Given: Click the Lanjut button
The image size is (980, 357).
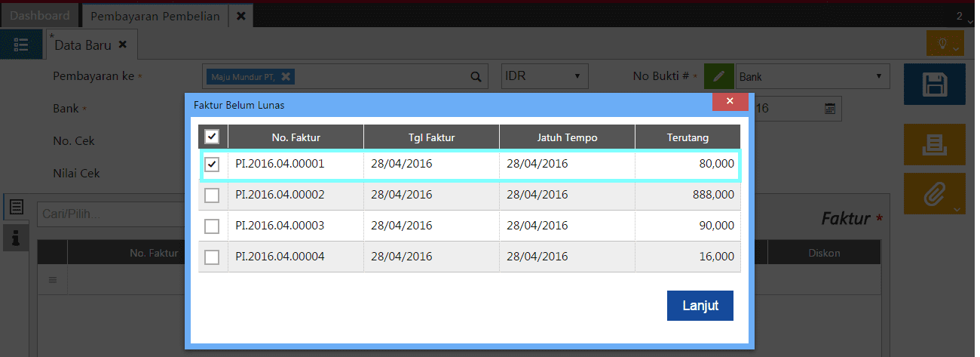Looking at the screenshot, I should [700, 306].
